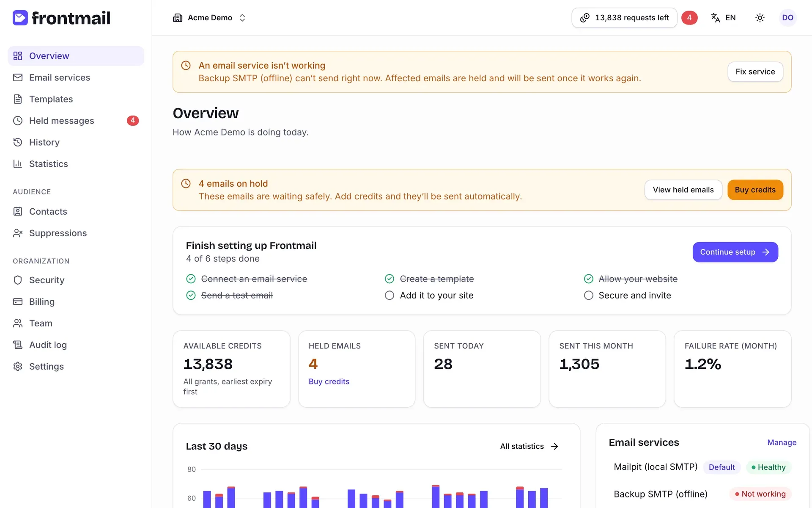The width and height of the screenshot is (812, 508).
Task: Click the clock icon in emails on hold banner
Action: 186,184
